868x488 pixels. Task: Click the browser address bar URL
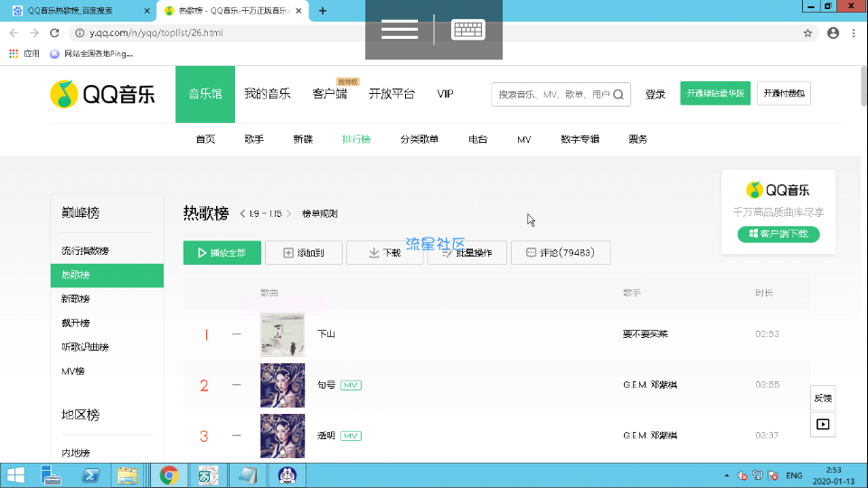pos(156,33)
